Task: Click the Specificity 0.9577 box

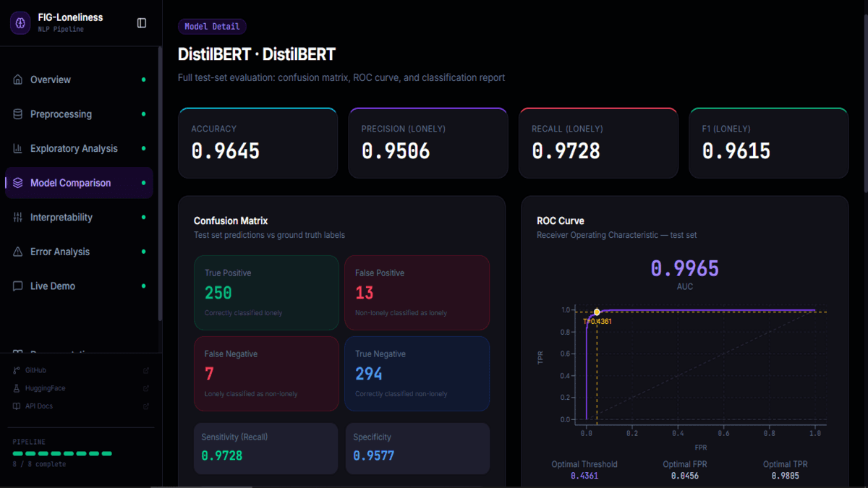Action: (417, 448)
